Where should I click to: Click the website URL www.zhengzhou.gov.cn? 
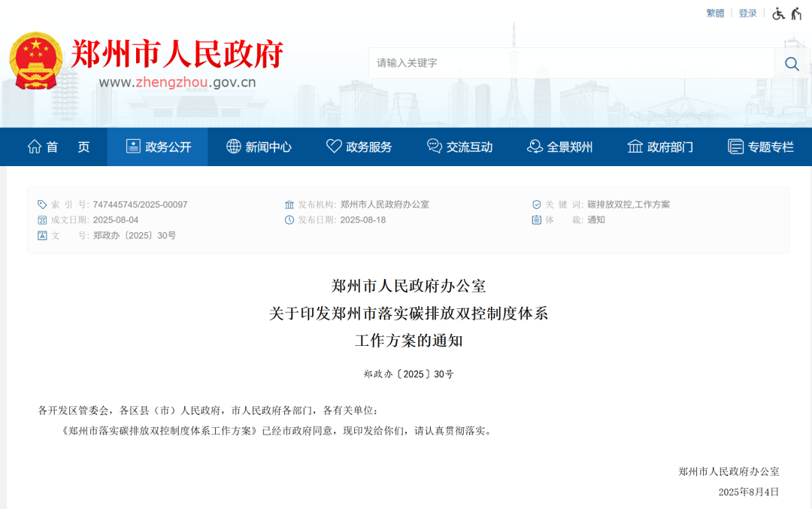click(x=177, y=83)
